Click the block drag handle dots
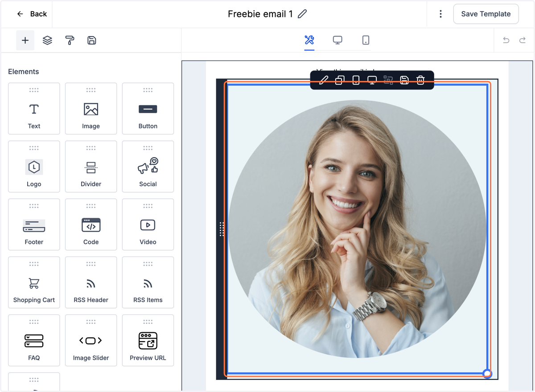The image size is (535, 392). pos(222,229)
